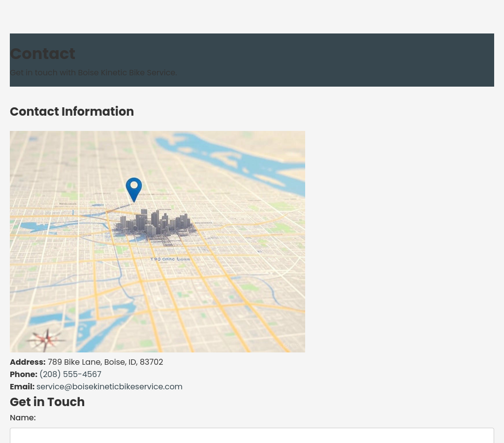Click the phone number (208) 555-4567

coord(70,375)
